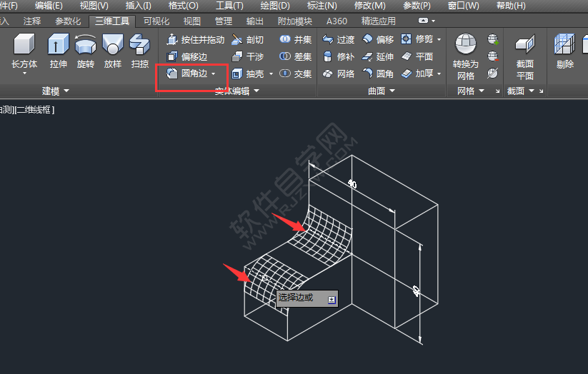The width and height of the screenshot is (588, 374).
Task: Switch to the 参数化 ribbon tab
Action: click(x=68, y=21)
